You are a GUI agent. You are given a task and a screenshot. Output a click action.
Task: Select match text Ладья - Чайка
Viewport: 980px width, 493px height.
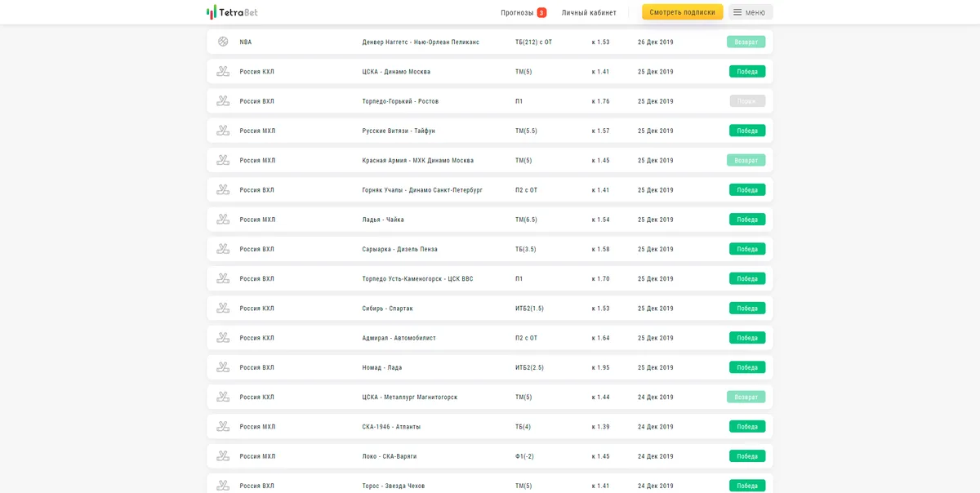click(x=383, y=220)
